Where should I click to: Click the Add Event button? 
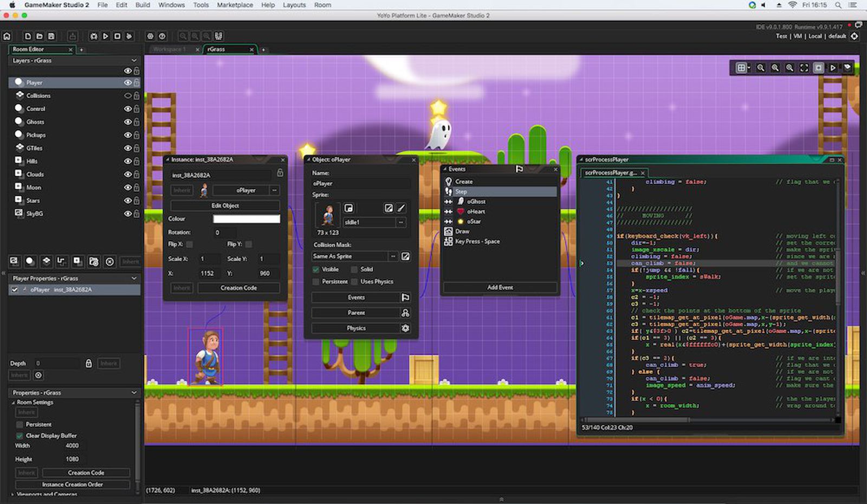click(x=499, y=287)
